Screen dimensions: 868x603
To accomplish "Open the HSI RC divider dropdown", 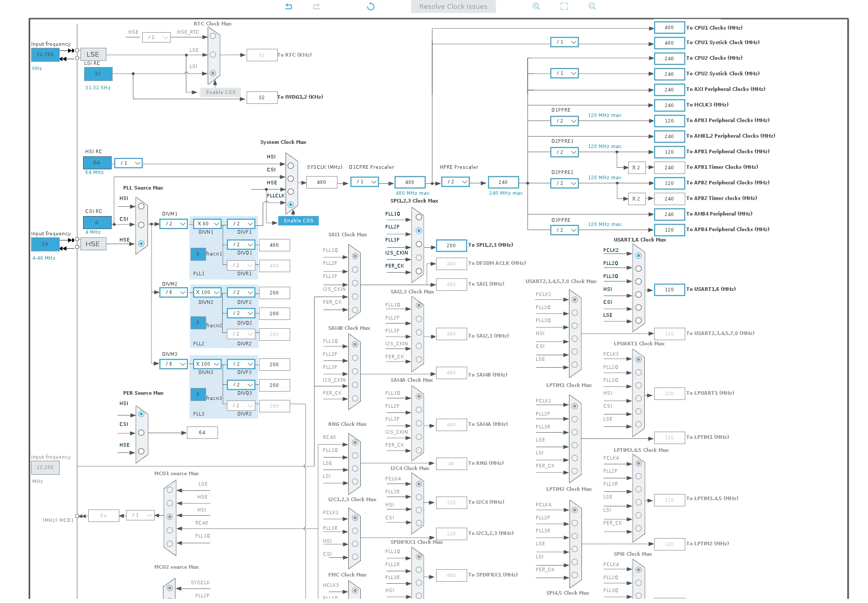I will (x=128, y=163).
